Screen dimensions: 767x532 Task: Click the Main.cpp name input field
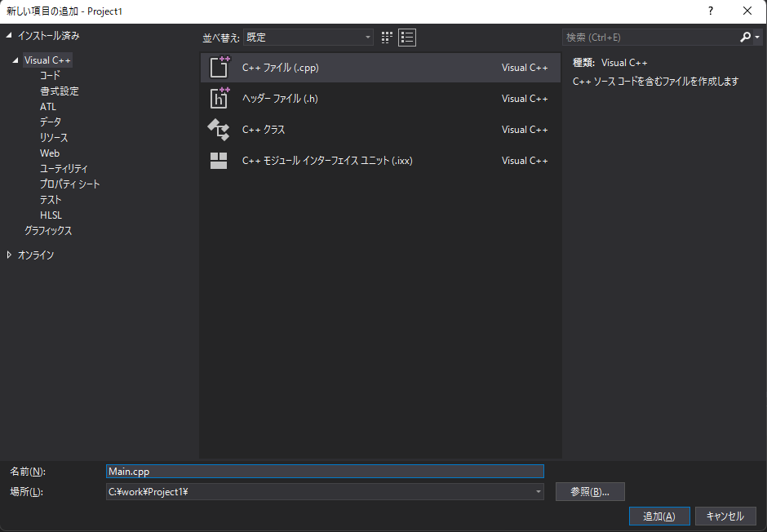[324, 471]
